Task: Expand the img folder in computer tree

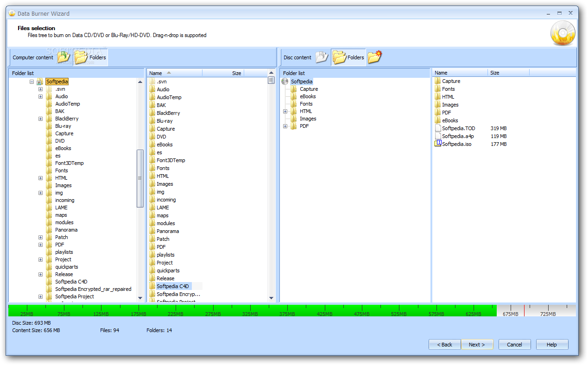Action: click(40, 193)
